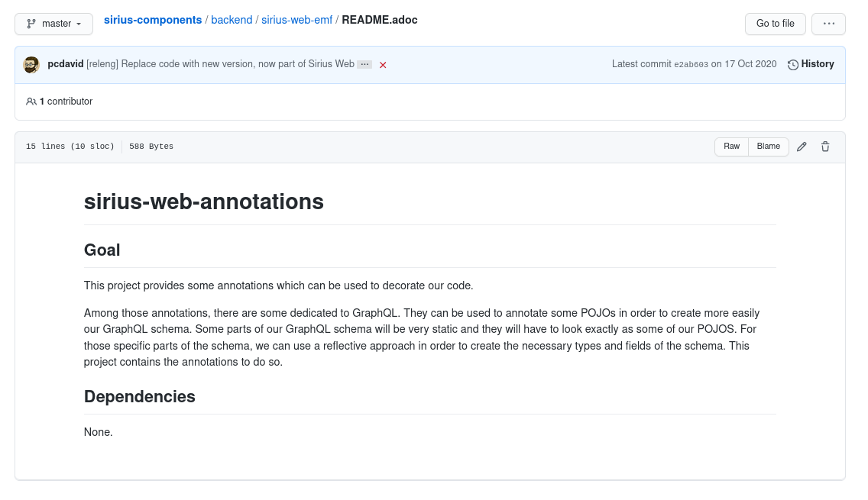This screenshot has width=868, height=500.
Task: Navigate to the sirius-components repository link
Action: tap(152, 20)
